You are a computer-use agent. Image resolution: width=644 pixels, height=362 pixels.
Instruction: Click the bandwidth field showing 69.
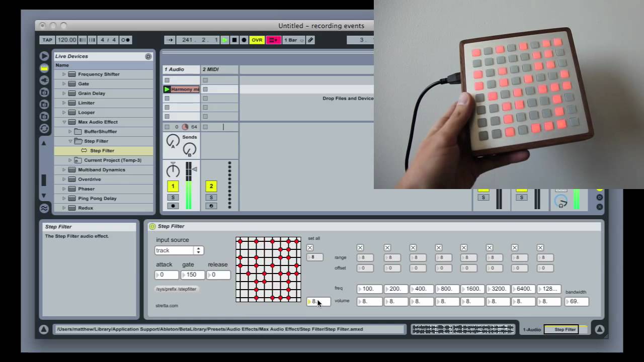pos(577,302)
